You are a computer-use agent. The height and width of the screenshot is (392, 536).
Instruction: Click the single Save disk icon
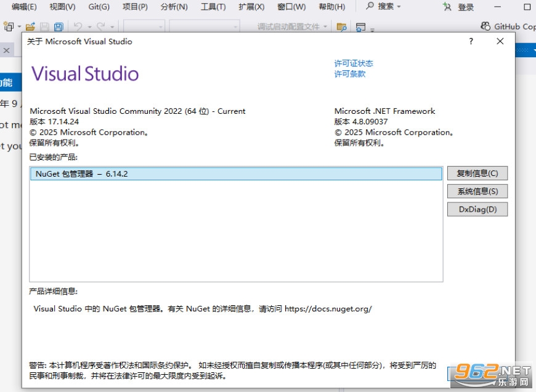45,26
